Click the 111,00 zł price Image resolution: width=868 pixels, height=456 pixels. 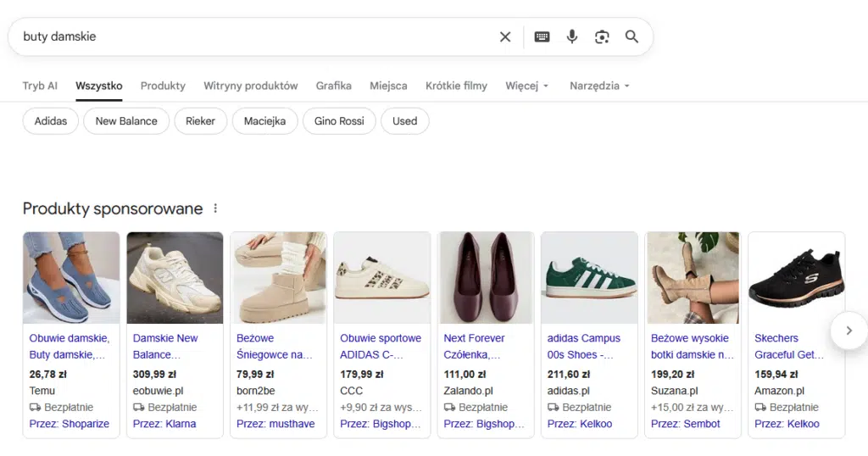click(465, 375)
